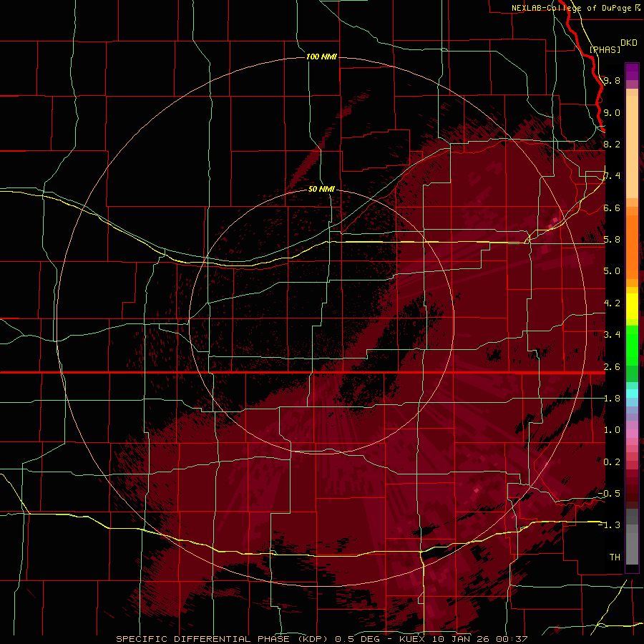Click the TH threshold legend label
Viewport: 644px width, 644px height.
coord(615,557)
